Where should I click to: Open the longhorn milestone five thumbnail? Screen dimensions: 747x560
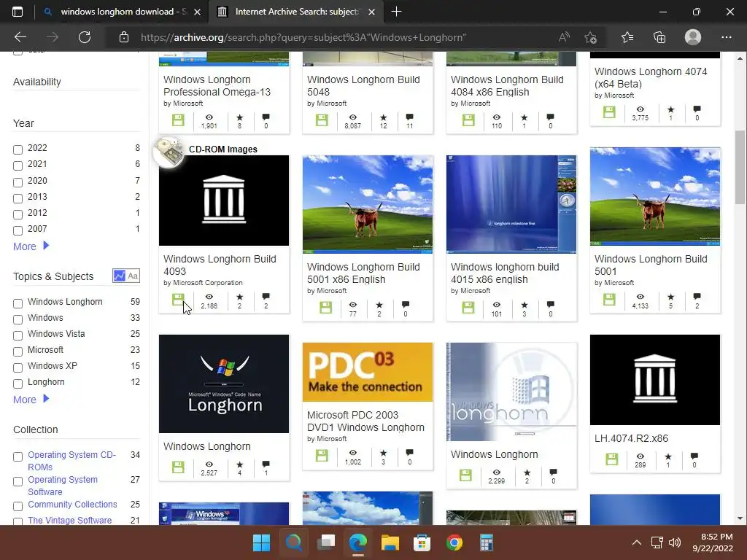pyautogui.click(x=511, y=204)
